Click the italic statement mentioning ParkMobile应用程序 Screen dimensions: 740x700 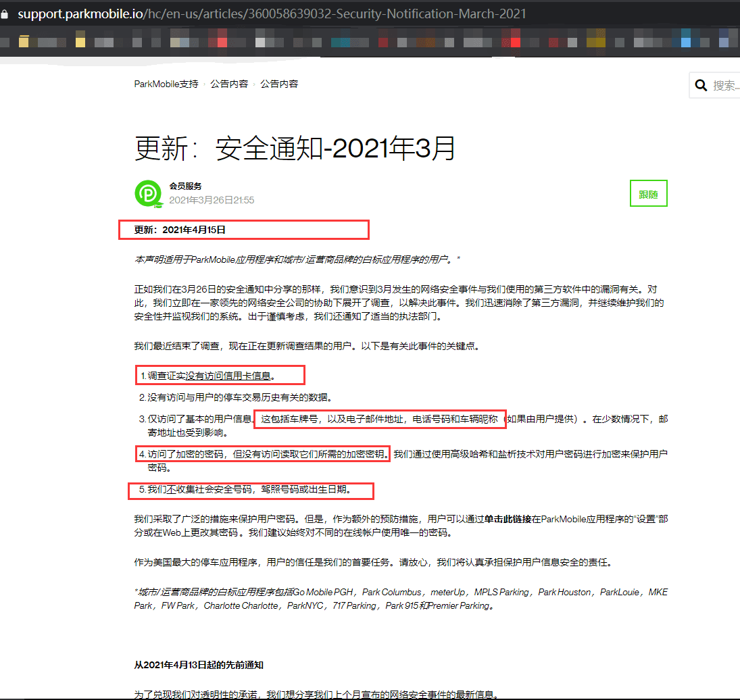point(297,259)
